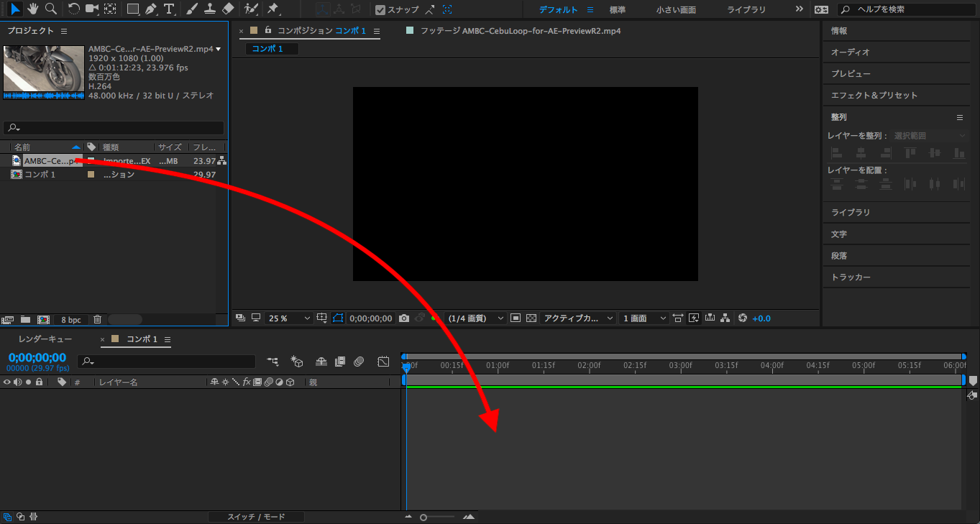Toggle frame blending for the timeline
980x524 pixels.
pyautogui.click(x=340, y=362)
